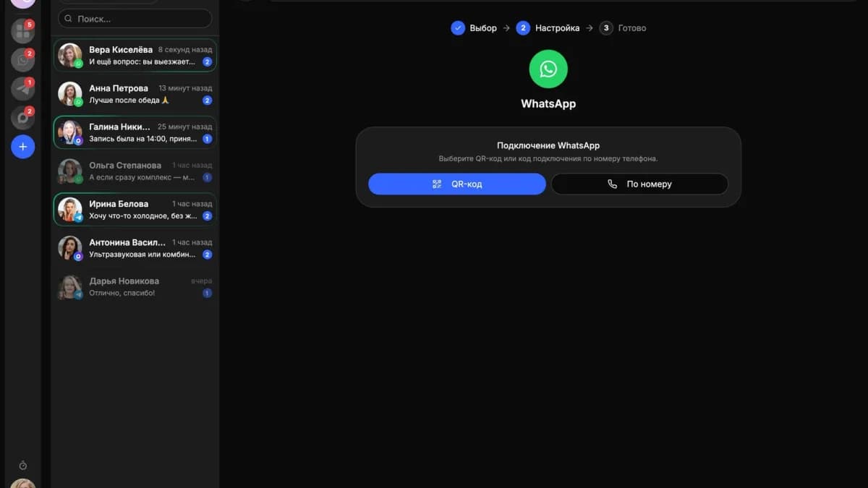
Task: Open the chat with Дарья Новикова
Action: [x=135, y=286]
